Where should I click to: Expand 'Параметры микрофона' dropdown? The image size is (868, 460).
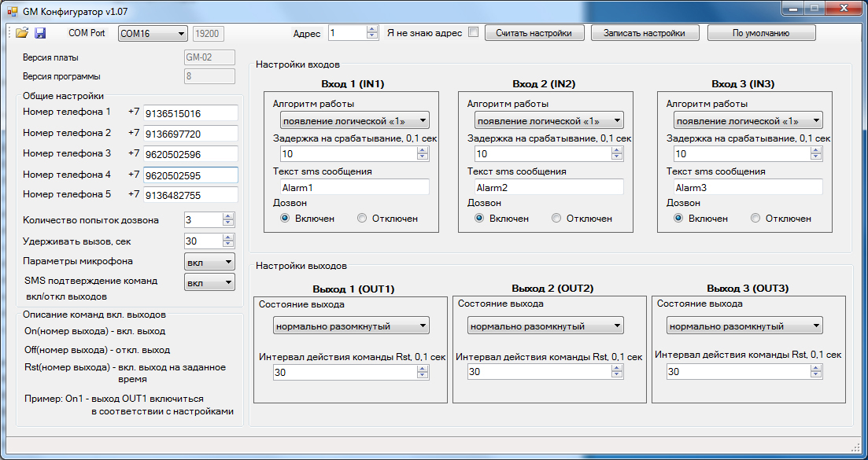(x=209, y=262)
